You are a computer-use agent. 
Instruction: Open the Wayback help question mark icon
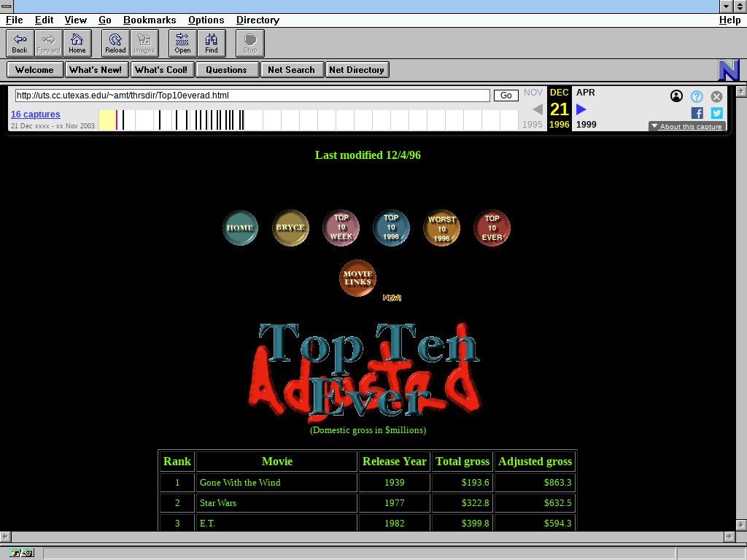(x=697, y=96)
